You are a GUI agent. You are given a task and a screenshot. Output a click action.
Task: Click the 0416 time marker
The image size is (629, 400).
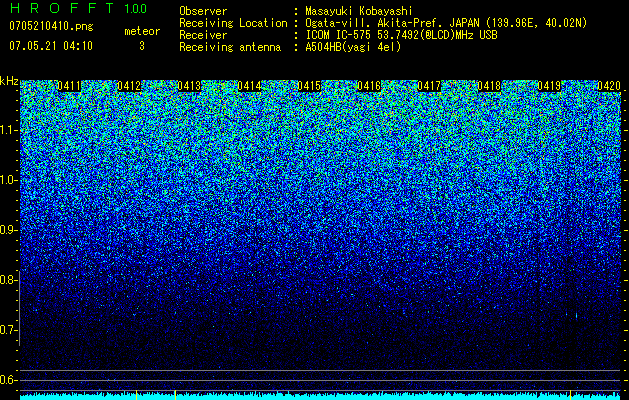pyautogui.click(x=369, y=86)
